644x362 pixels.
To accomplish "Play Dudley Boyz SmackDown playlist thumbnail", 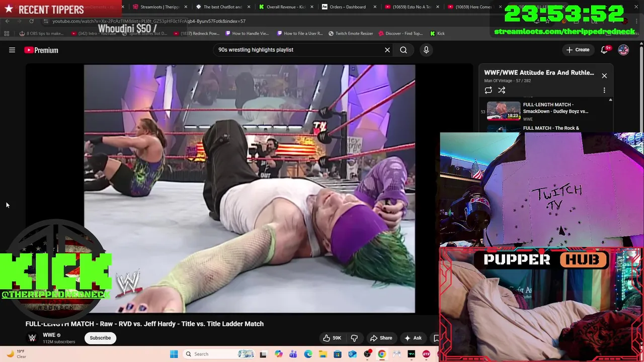I will pos(504,111).
